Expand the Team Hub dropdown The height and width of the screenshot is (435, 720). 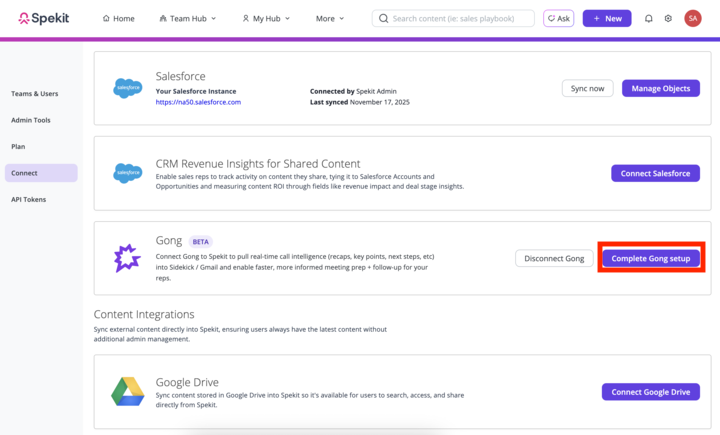click(x=190, y=18)
